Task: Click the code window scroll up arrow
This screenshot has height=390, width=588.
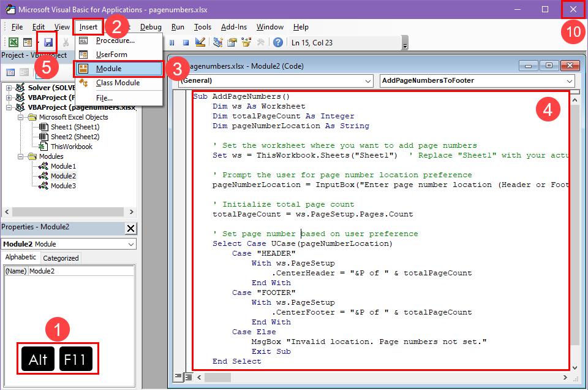Action: (x=575, y=100)
